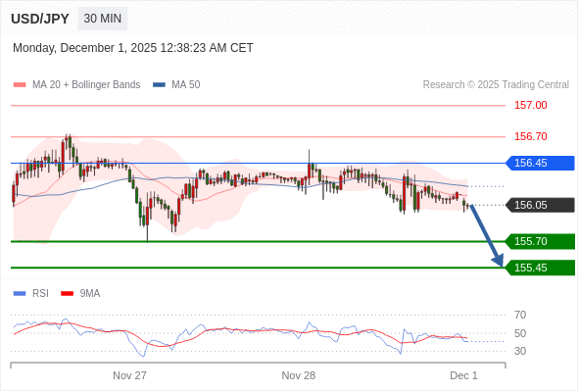Click the Nov 27 date axis label
The image size is (578, 392).
(x=129, y=375)
